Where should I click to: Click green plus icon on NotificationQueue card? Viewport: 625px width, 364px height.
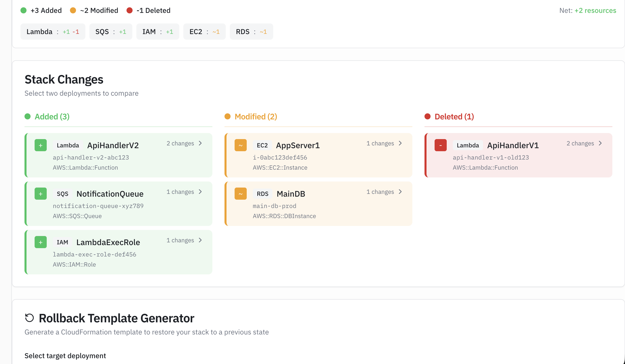tap(41, 194)
